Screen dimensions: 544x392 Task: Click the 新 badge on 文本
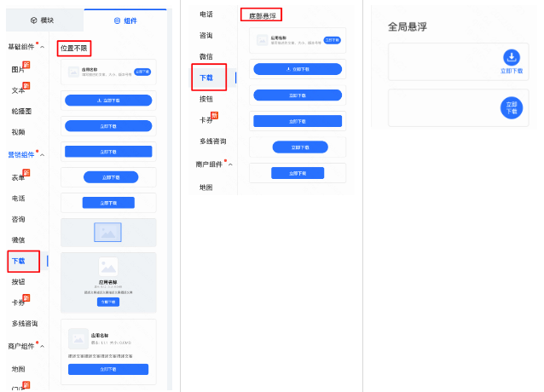(x=26, y=85)
